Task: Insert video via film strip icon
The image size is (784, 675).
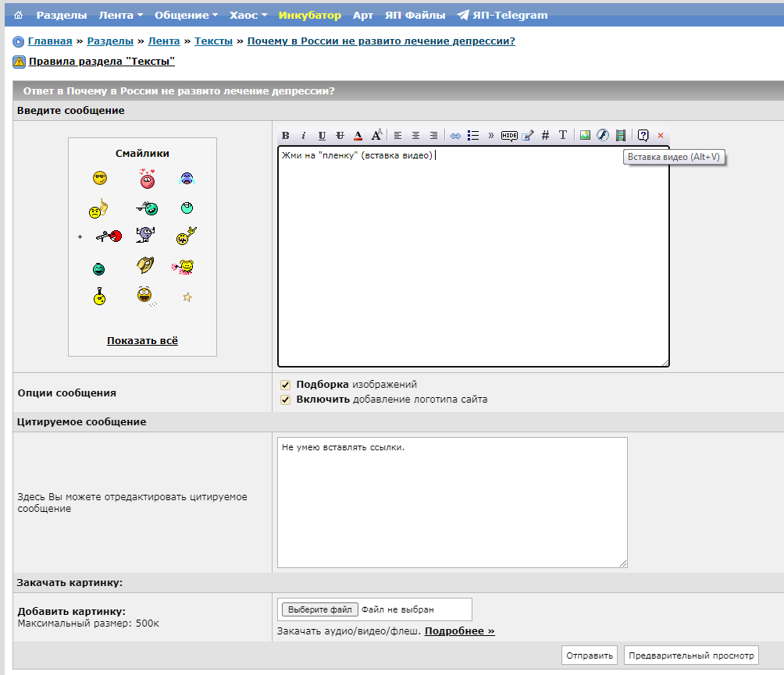Action: 621,136
